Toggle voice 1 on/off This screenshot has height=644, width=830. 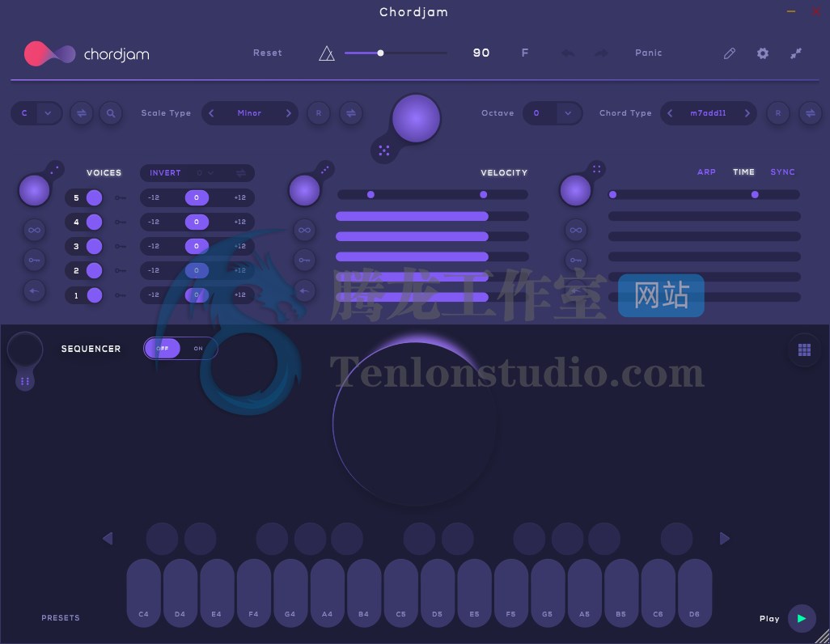pos(94,295)
